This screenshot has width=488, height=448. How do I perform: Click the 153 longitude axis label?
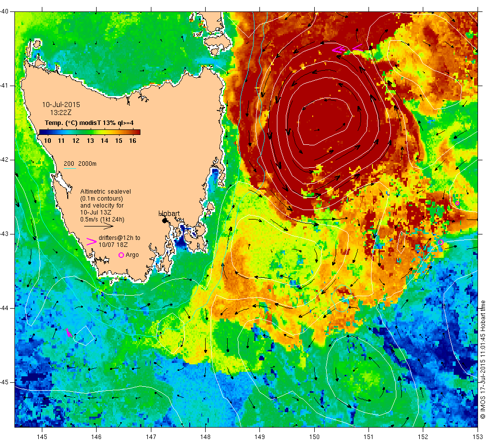click(478, 437)
